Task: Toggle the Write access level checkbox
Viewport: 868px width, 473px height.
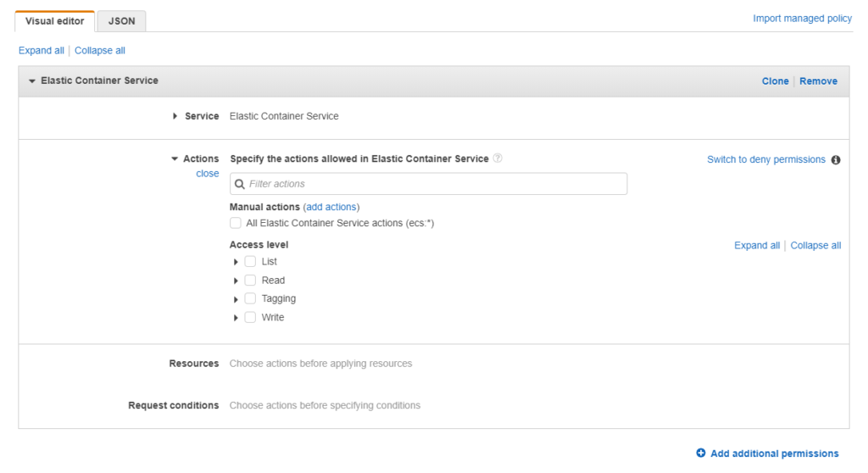Action: [x=250, y=317]
